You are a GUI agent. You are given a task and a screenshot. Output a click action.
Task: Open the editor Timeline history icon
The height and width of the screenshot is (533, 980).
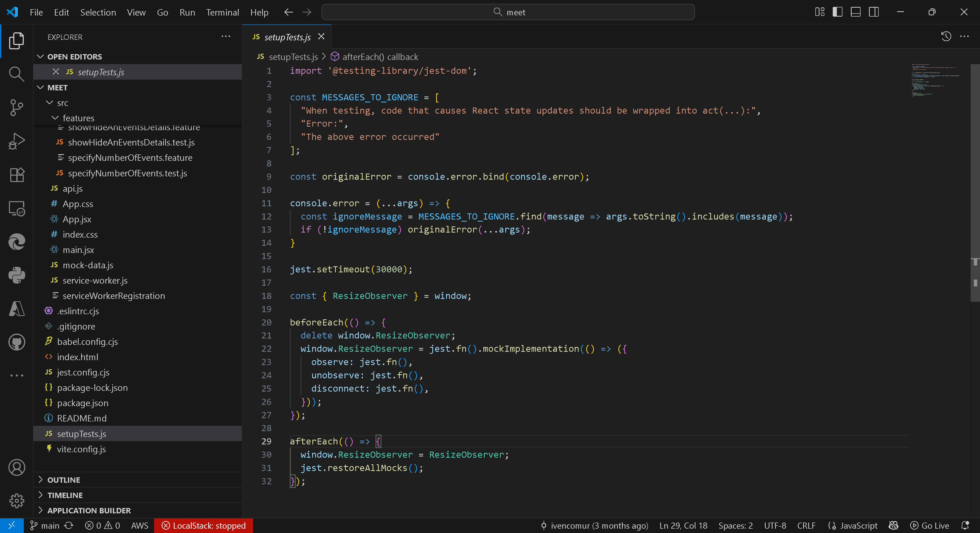coord(946,37)
